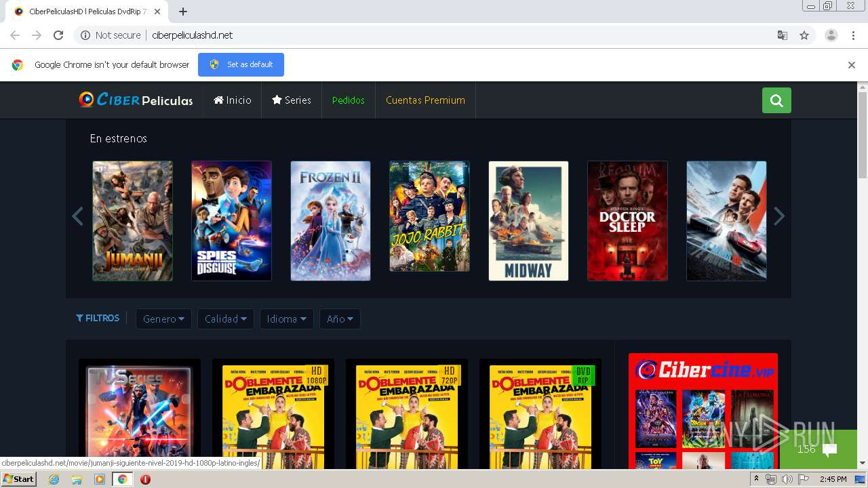Select the CiberPeliculasHD browser tab
868x488 pixels.
87,12
